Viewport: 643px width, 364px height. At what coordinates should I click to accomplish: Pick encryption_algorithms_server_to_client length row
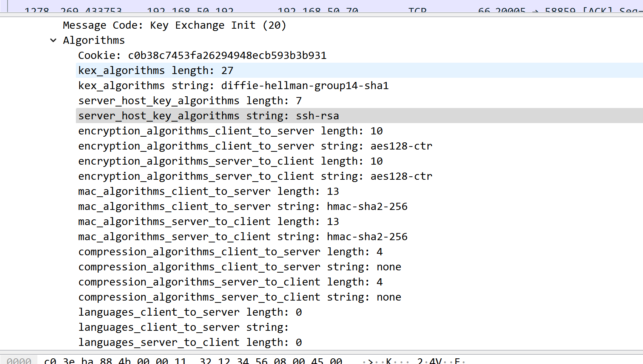click(230, 161)
